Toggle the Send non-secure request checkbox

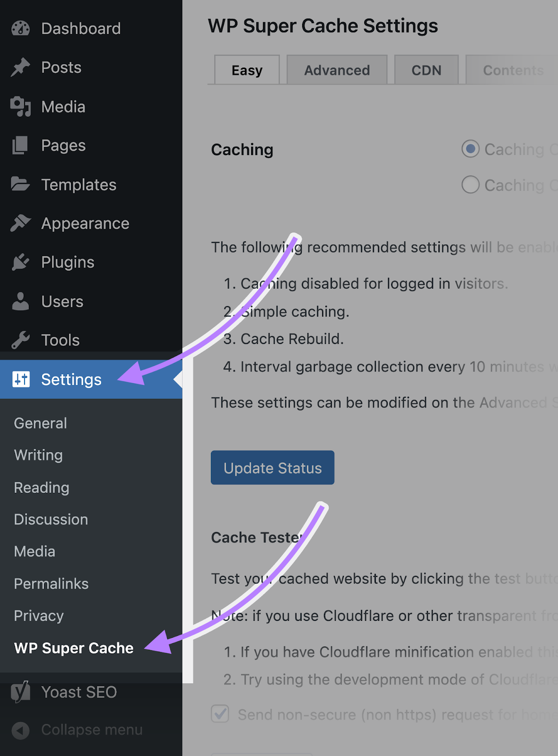tap(219, 715)
